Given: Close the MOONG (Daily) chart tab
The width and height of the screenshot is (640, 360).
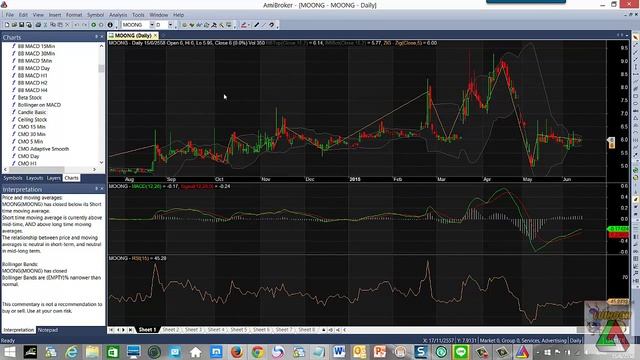Looking at the screenshot, I should click(x=155, y=36).
